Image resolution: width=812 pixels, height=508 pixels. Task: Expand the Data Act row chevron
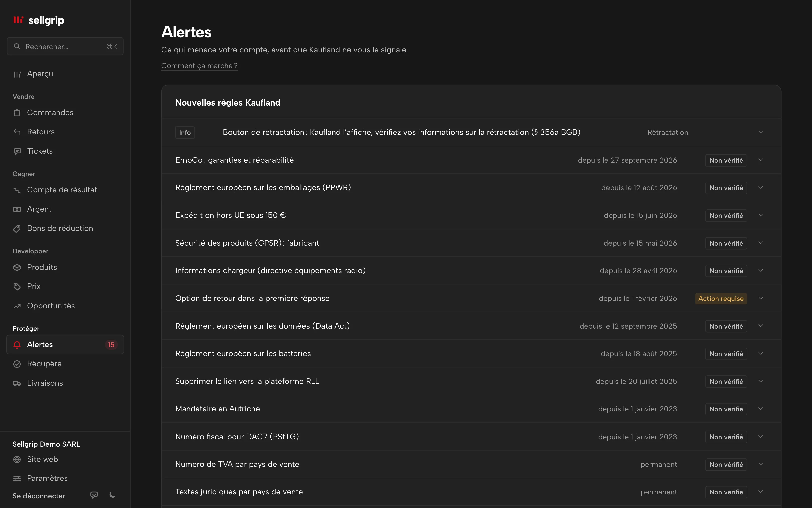click(x=761, y=326)
